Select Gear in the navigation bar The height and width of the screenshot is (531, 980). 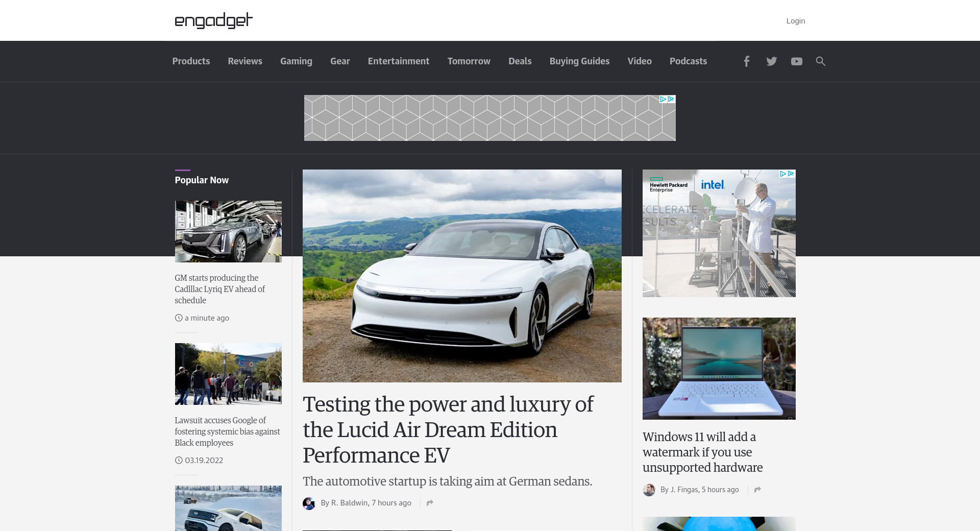[340, 61]
